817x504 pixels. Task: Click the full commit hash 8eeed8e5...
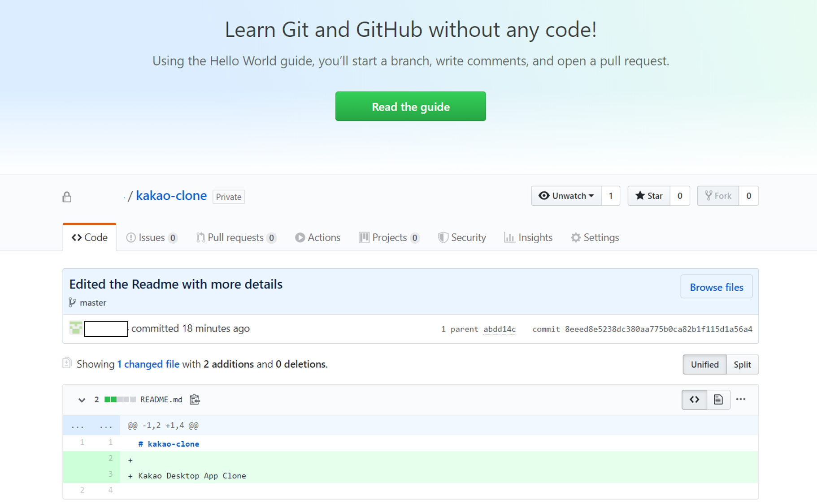click(x=658, y=329)
